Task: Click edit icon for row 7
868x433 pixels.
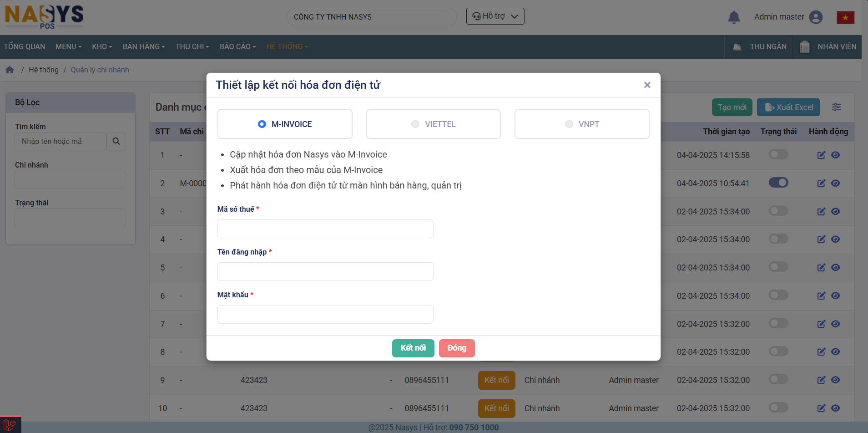Action: pyautogui.click(x=821, y=324)
